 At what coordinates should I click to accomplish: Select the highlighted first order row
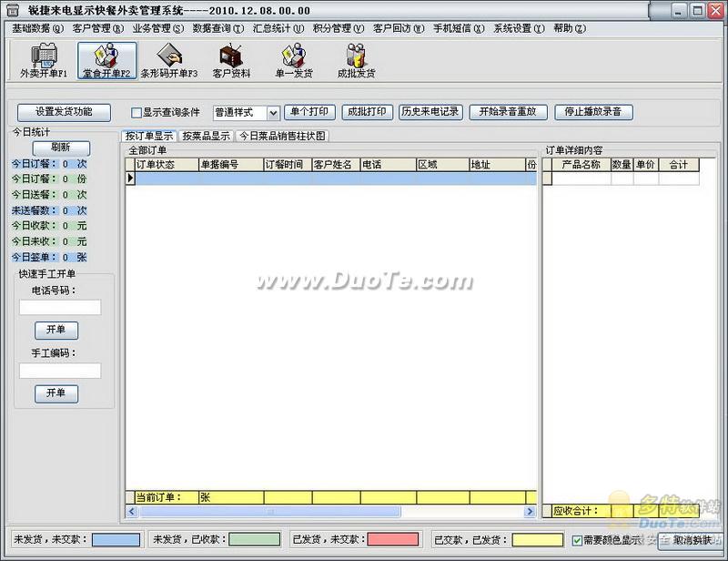336,178
